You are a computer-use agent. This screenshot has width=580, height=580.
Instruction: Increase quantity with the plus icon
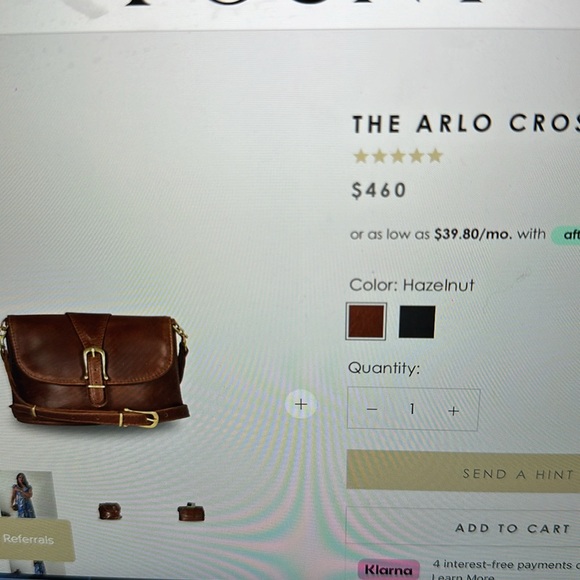[453, 411]
